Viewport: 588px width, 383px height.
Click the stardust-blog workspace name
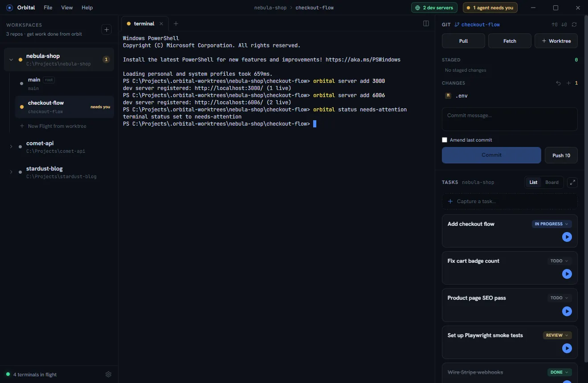[x=45, y=169]
